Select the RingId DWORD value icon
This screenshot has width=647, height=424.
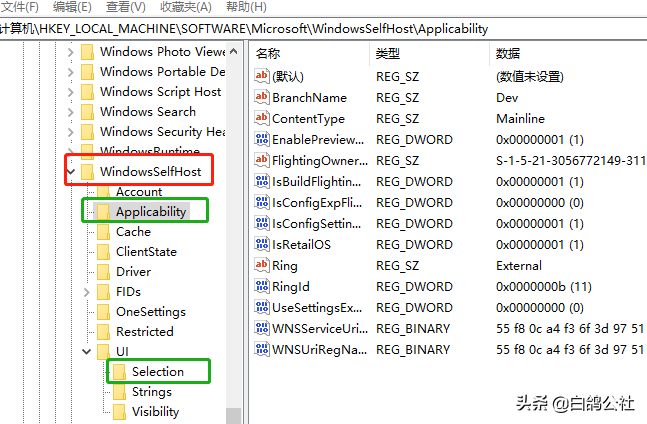tap(262, 287)
